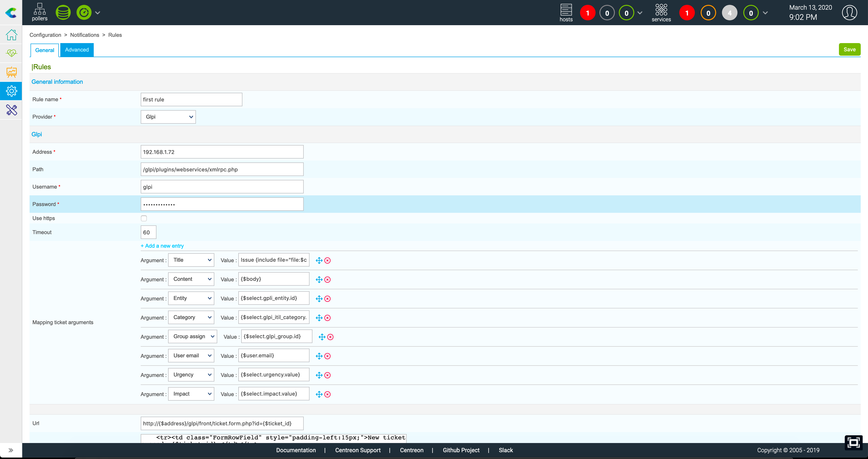This screenshot has height=459, width=868.
Task: Click the Centreon logo icon
Action: [11, 13]
